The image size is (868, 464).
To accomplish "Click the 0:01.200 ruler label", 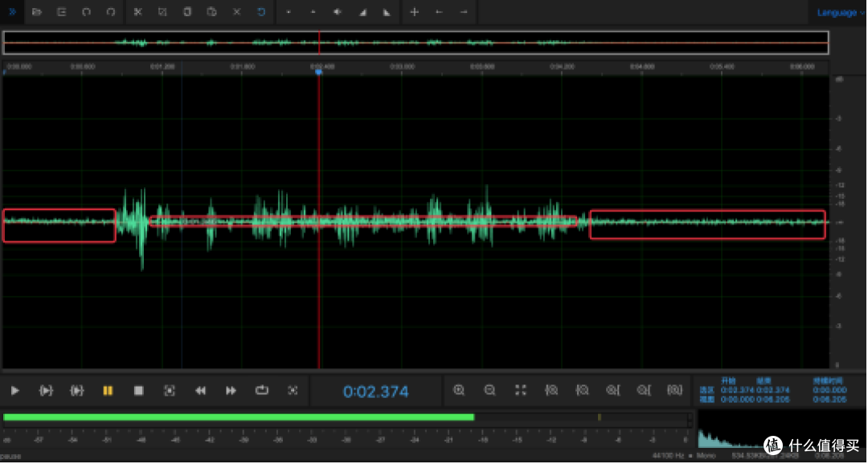I will pos(162,67).
